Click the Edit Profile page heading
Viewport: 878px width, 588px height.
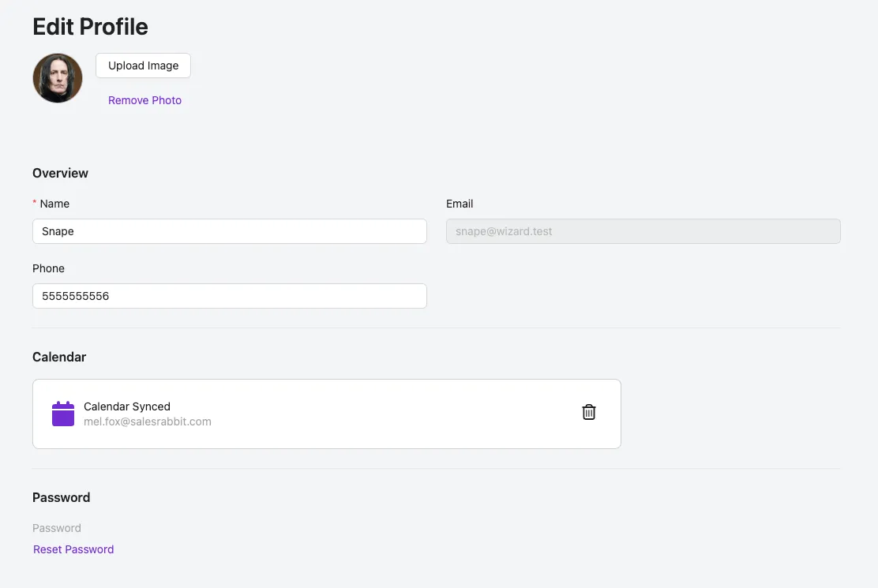pyautogui.click(x=90, y=27)
